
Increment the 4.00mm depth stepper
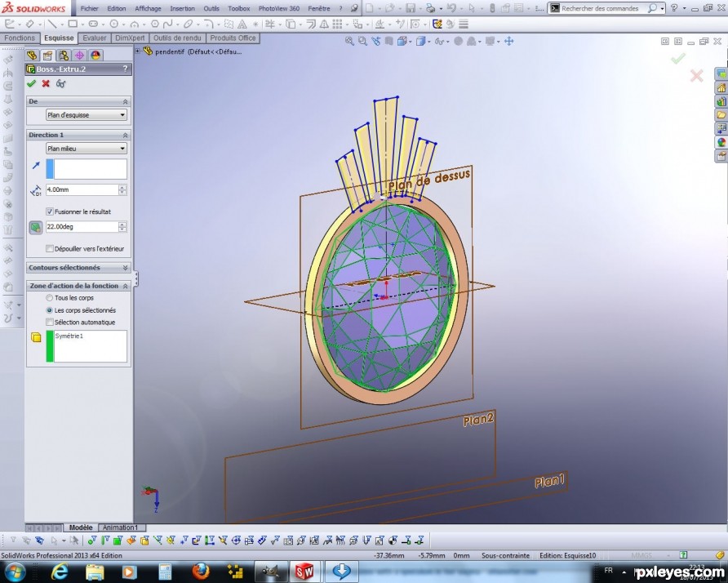[x=122, y=187]
